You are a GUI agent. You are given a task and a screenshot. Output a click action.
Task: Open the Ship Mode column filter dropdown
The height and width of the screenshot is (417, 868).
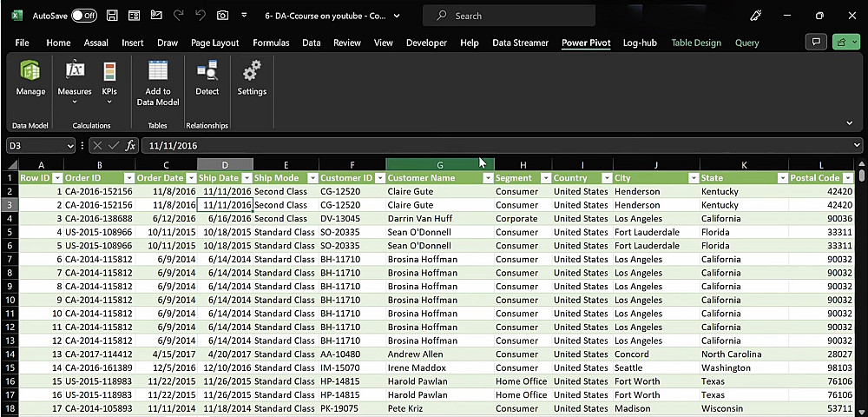coord(311,178)
